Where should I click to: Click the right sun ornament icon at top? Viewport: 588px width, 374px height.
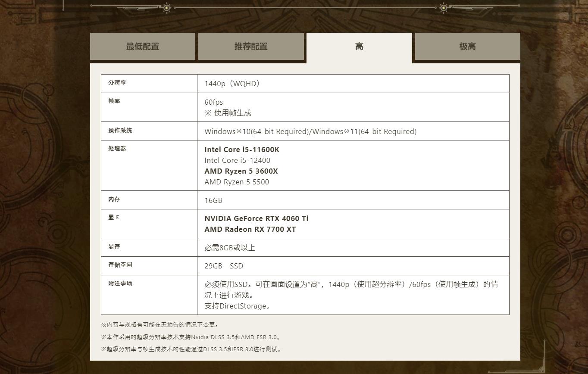443,7
